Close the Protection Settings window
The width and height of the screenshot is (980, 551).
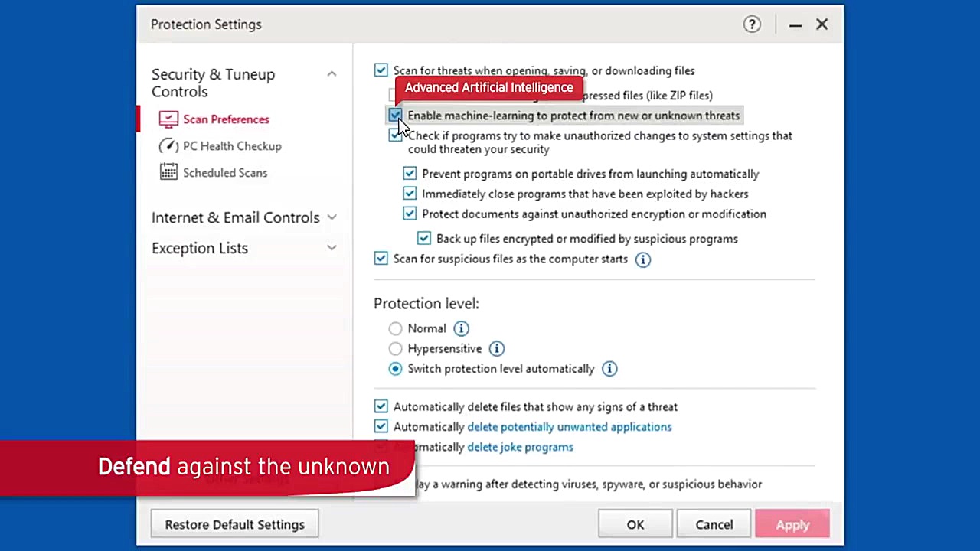tap(822, 24)
